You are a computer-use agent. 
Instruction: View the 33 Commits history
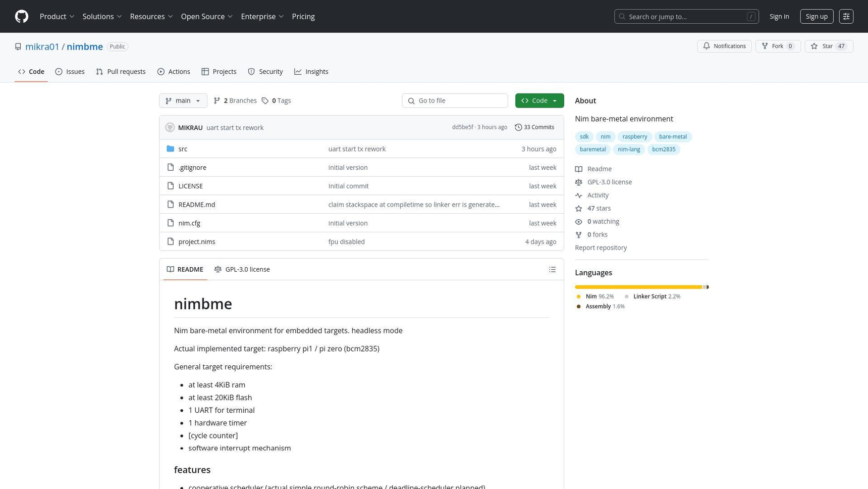[x=534, y=127]
